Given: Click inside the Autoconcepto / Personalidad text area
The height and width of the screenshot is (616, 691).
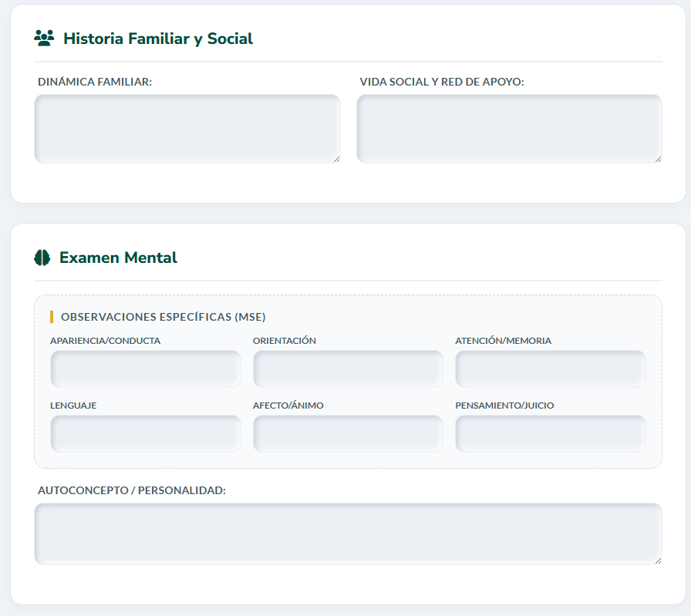Looking at the screenshot, I should click(x=348, y=534).
